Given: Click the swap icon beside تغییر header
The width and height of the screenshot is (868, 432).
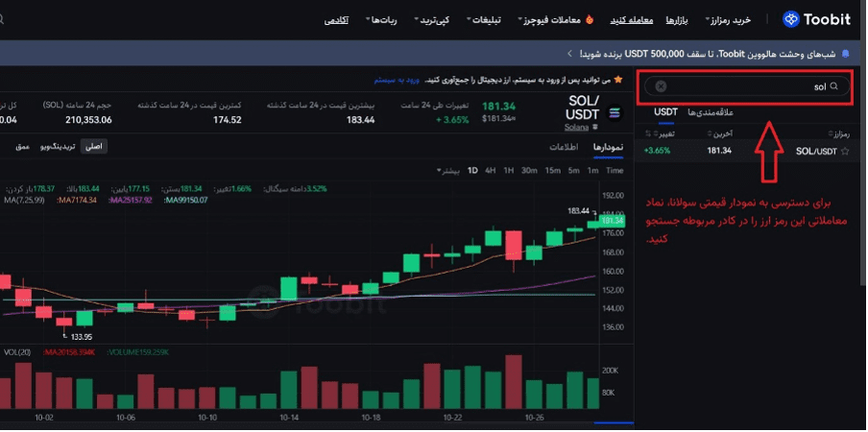Looking at the screenshot, I should tap(649, 133).
